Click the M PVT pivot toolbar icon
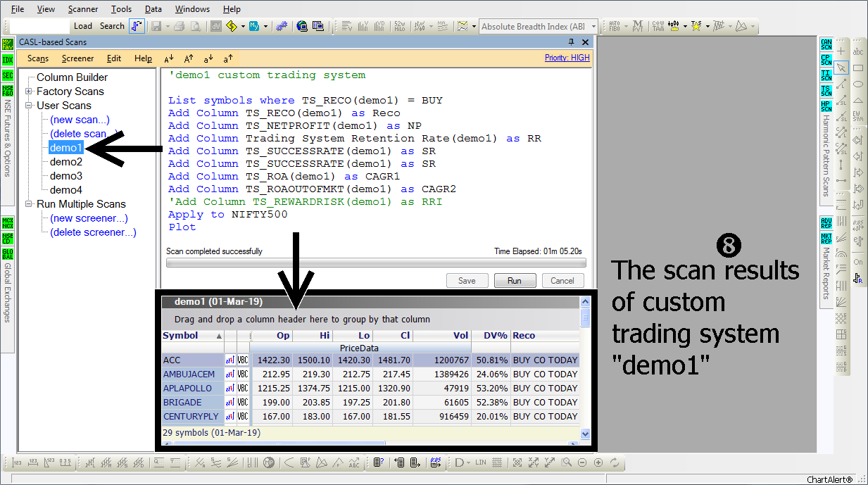The width and height of the screenshot is (868, 485). click(x=638, y=26)
